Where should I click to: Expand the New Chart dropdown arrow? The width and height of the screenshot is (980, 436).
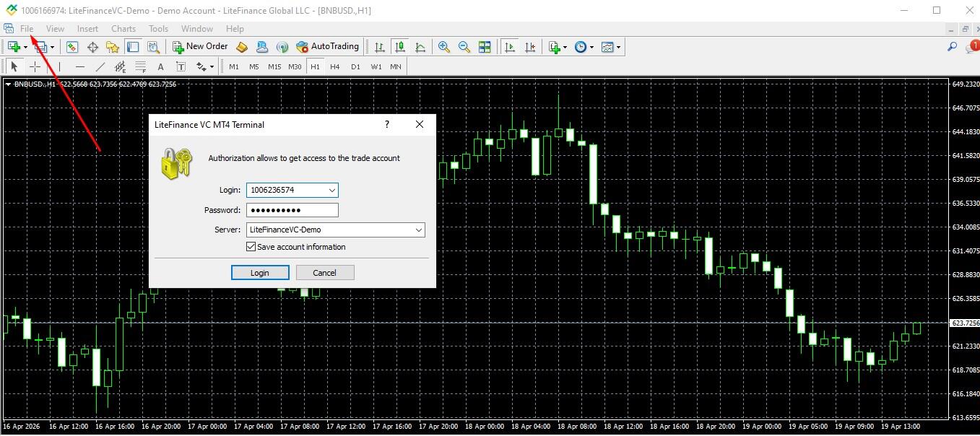26,47
